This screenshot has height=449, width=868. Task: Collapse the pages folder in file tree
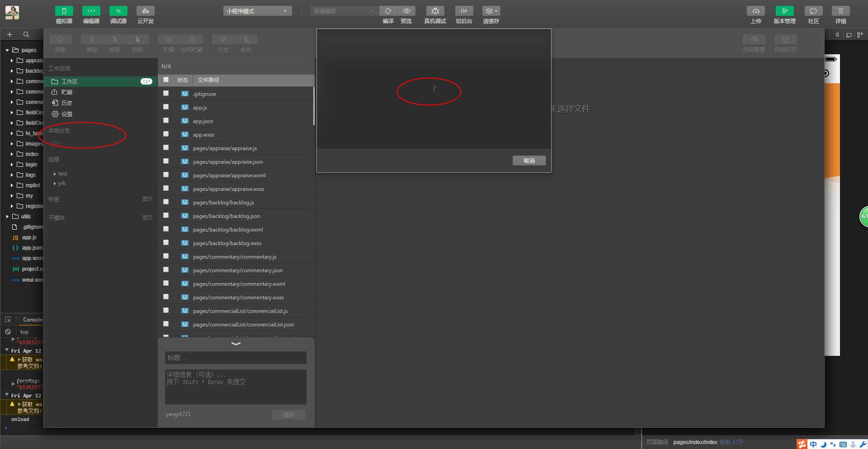click(7, 50)
